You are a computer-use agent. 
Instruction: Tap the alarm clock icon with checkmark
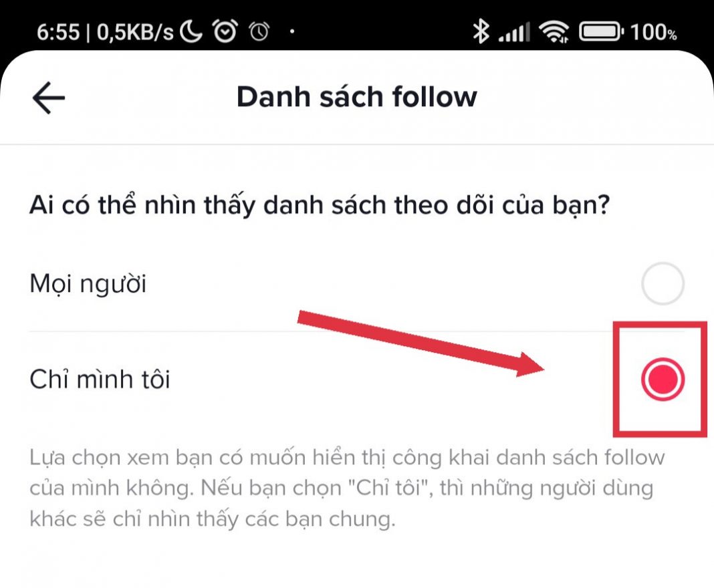pyautogui.click(x=225, y=31)
